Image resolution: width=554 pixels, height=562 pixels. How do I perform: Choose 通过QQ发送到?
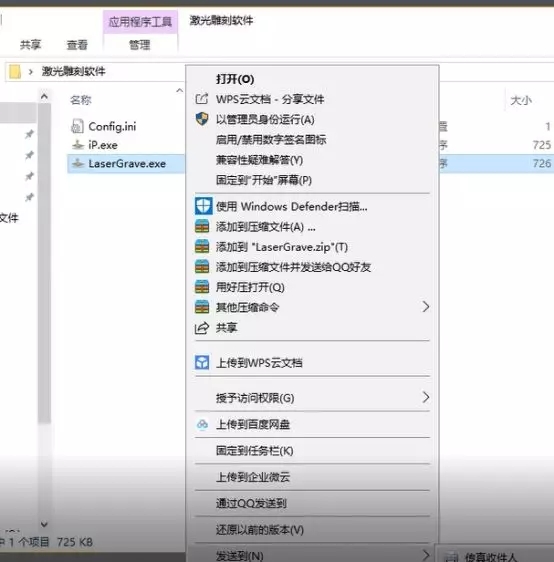pyautogui.click(x=251, y=503)
